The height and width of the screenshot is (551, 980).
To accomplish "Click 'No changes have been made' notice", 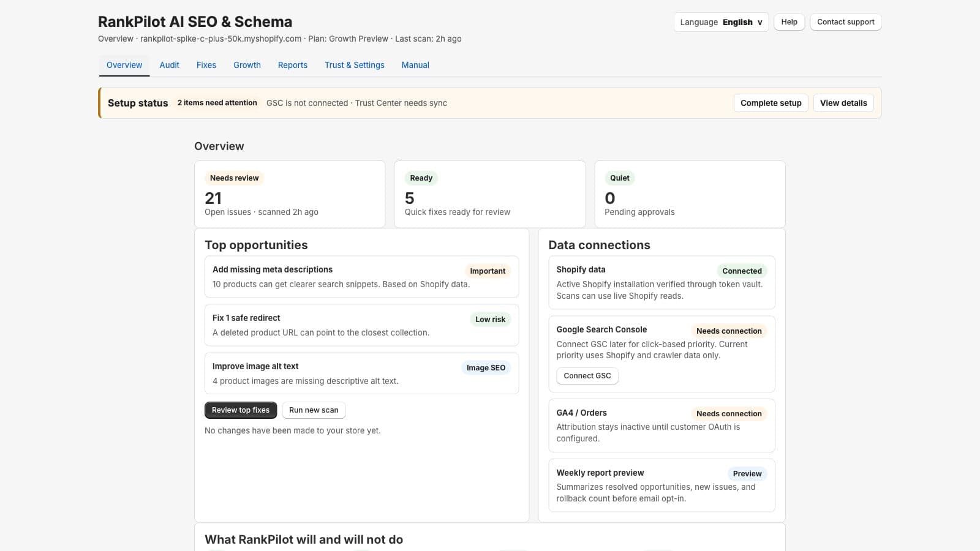I will (x=293, y=430).
